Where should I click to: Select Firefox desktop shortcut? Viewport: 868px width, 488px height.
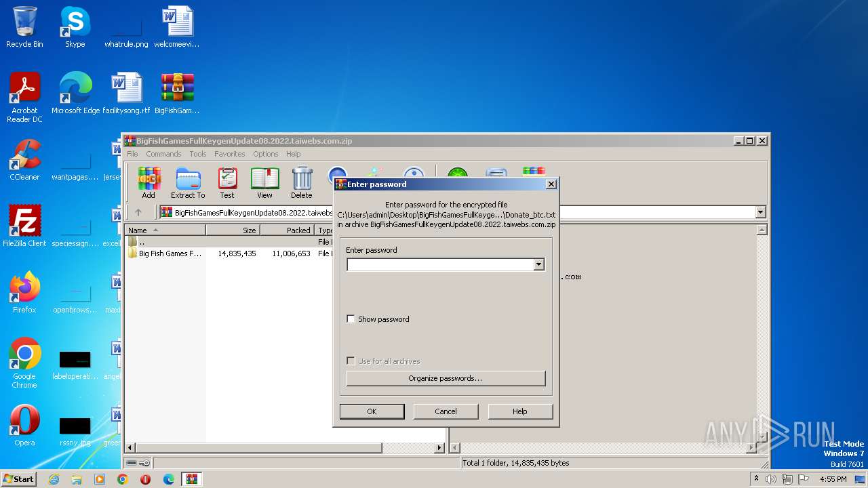(24, 293)
